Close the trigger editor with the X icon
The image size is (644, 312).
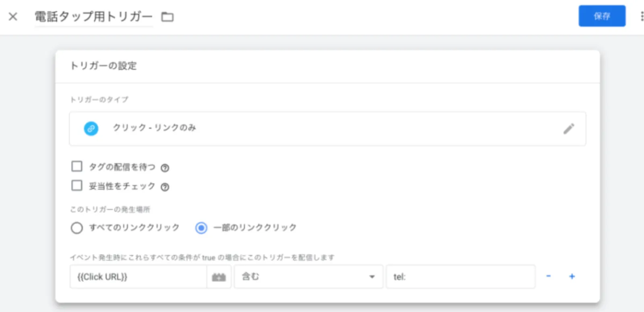click(13, 16)
